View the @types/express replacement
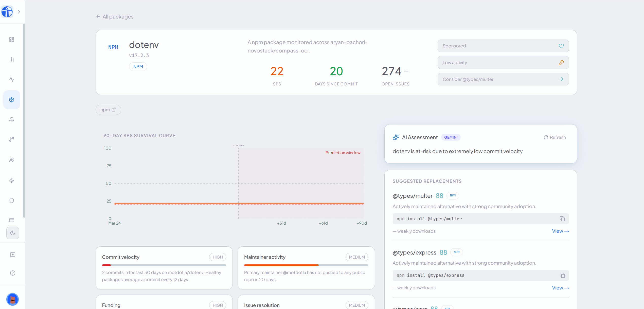644x309 pixels. (560, 288)
